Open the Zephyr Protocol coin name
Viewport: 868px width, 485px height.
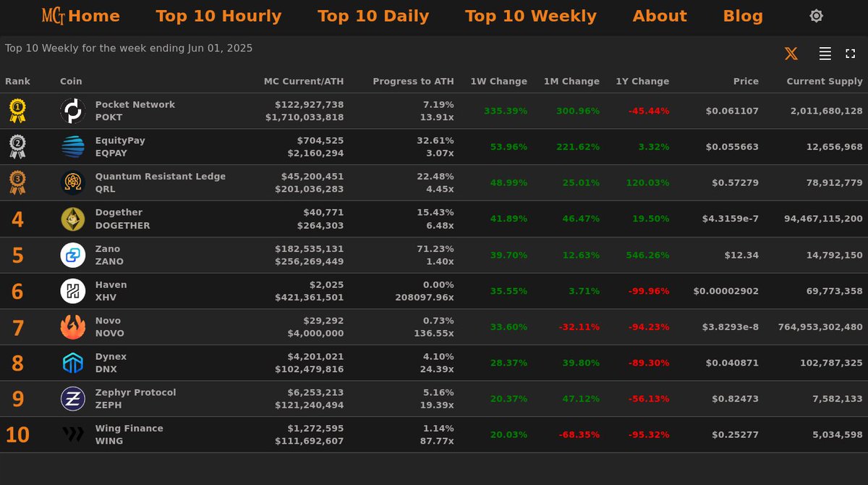coord(135,392)
